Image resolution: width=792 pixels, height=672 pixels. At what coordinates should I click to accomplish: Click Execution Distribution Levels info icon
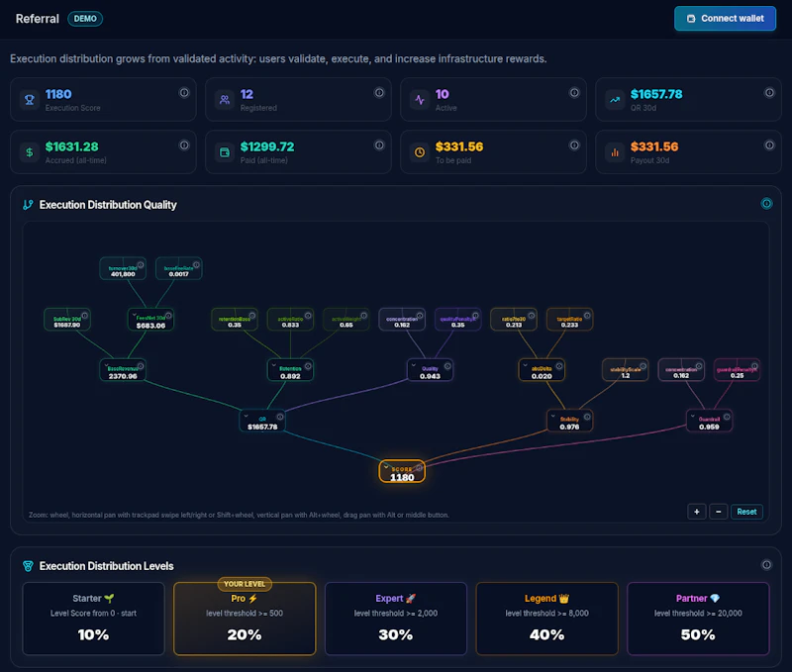tap(766, 565)
